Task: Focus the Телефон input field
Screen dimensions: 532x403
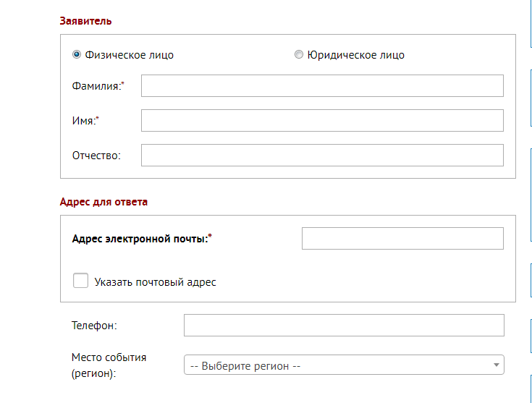Action: 344,326
